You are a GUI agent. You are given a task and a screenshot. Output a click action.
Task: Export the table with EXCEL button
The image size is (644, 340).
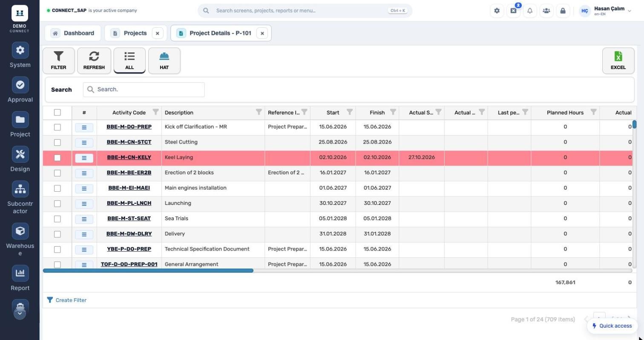pyautogui.click(x=618, y=61)
